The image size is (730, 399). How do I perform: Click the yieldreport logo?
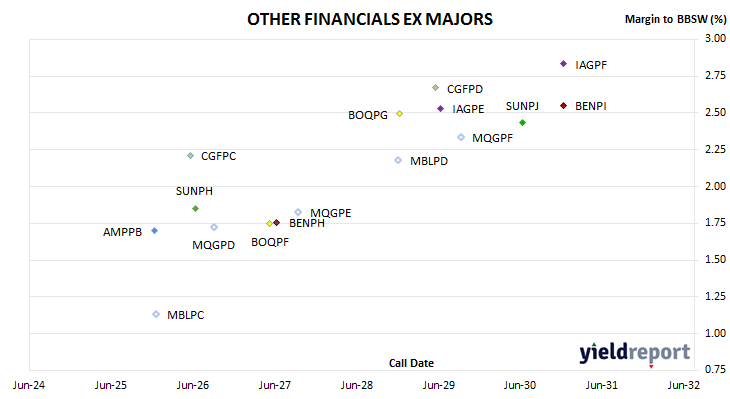tap(635, 352)
